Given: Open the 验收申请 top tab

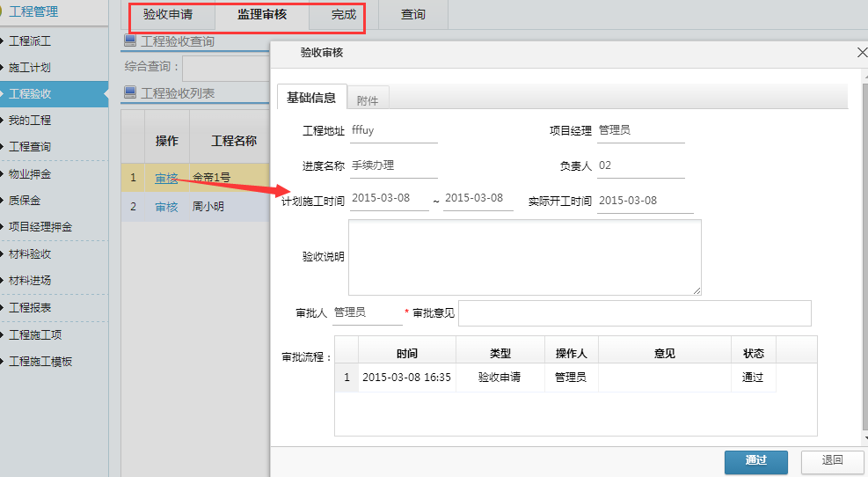Looking at the screenshot, I should (x=168, y=15).
